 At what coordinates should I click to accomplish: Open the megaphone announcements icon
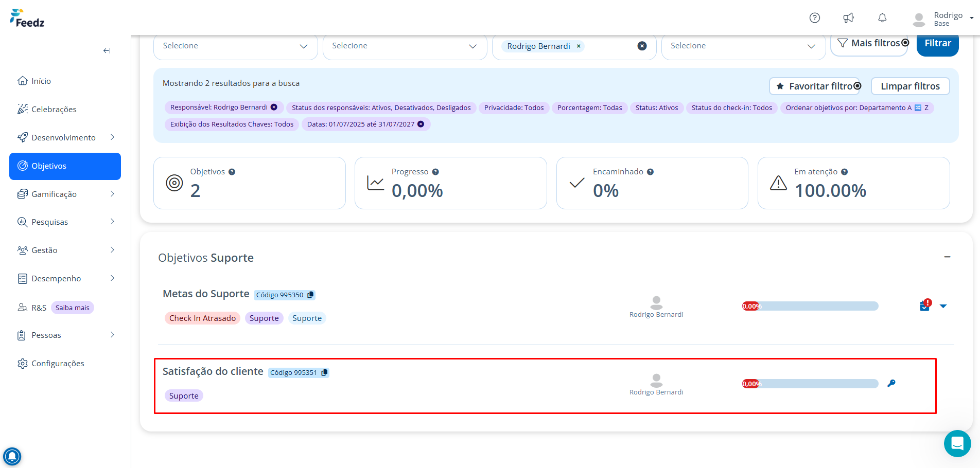848,18
